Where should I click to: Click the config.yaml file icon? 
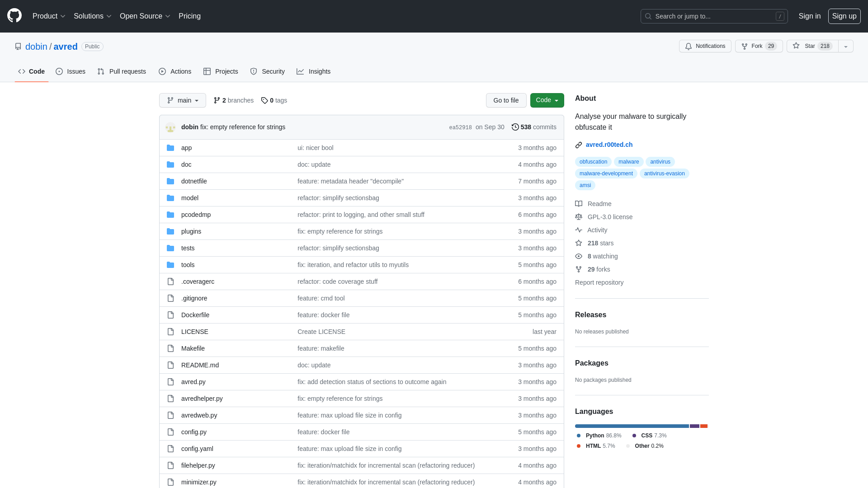(170, 449)
